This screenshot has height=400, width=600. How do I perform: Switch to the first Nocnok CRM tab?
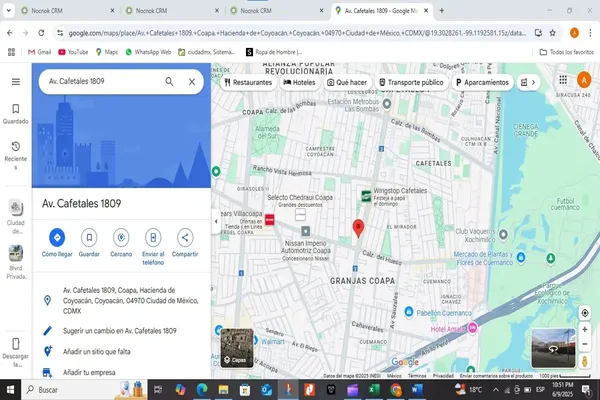[x=55, y=10]
